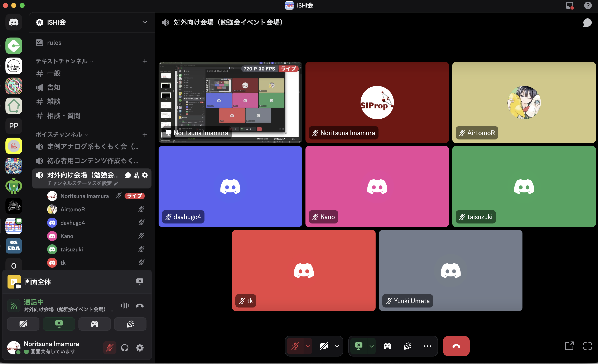Create channel in テキストチャンネル category
This screenshot has width=598, height=364.
click(x=145, y=61)
